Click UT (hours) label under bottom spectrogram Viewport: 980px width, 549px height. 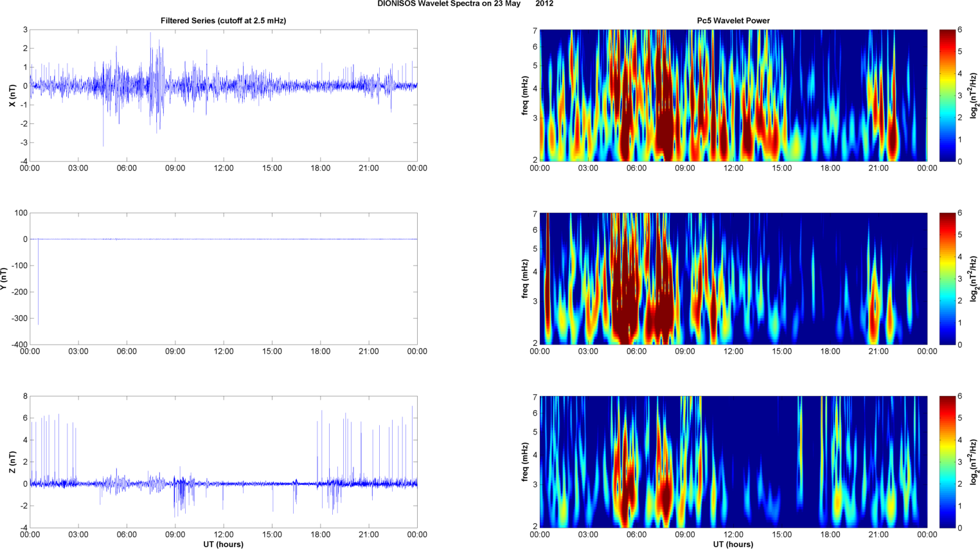733,544
